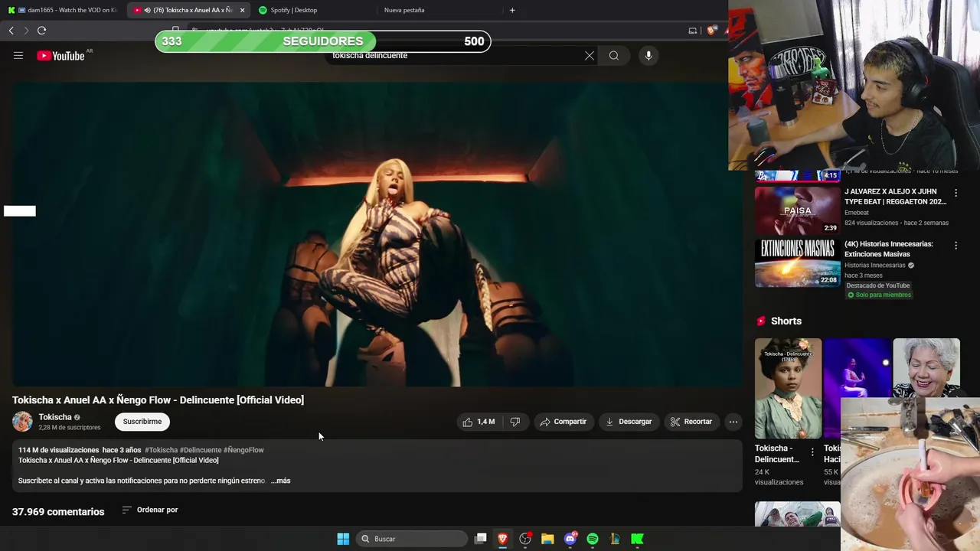Click the Descargar button
980x551 pixels.
click(x=629, y=422)
